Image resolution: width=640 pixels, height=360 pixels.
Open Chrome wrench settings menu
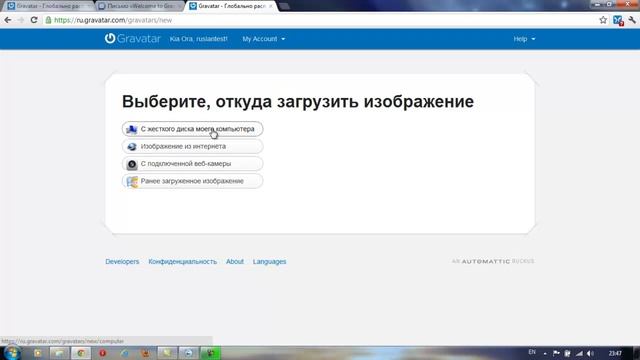coord(632,20)
